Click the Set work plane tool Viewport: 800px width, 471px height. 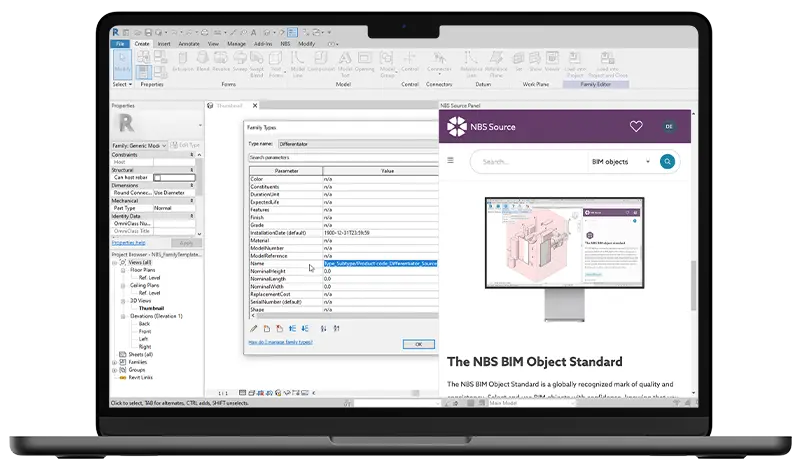(x=519, y=62)
